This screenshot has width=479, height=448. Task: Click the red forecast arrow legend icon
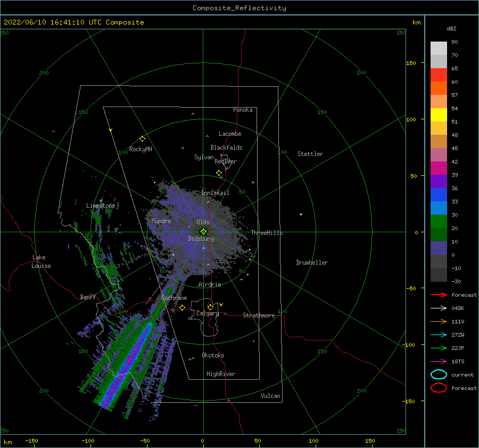pos(439,295)
